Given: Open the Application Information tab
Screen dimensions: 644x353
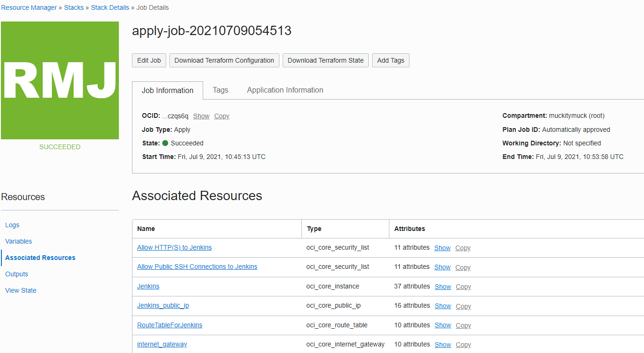Looking at the screenshot, I should pyautogui.click(x=285, y=90).
